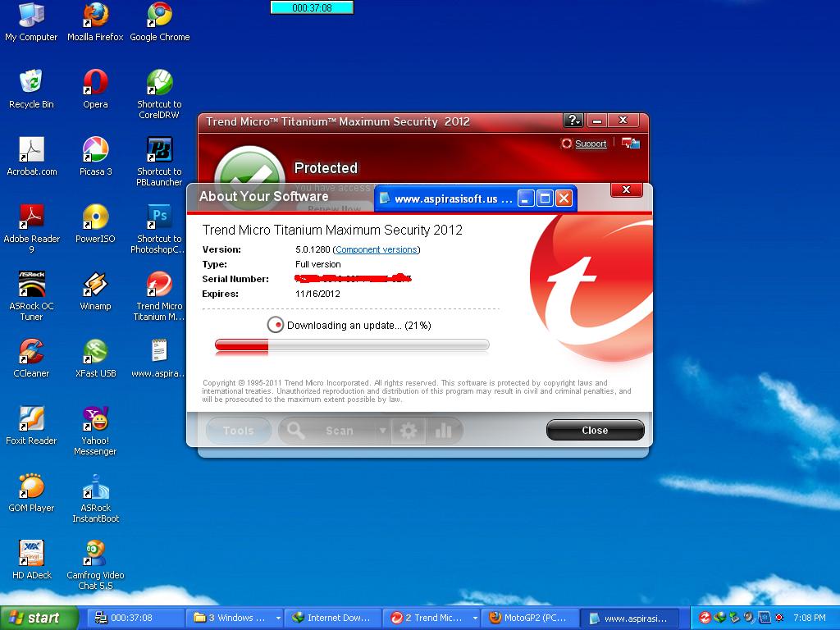Click the Support link in Trend Micro
The height and width of the screenshot is (630, 840).
coord(591,144)
